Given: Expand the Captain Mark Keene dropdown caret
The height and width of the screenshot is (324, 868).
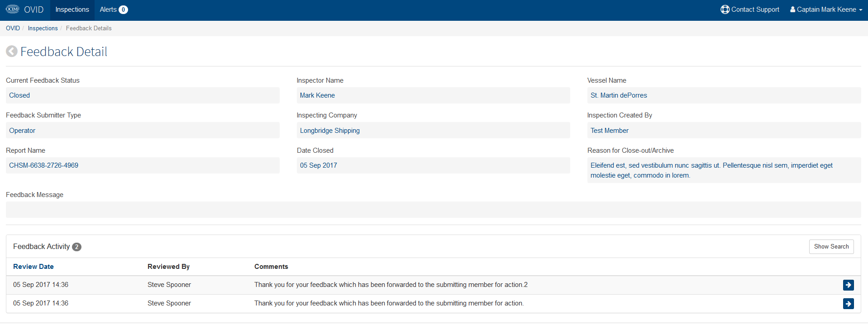Looking at the screenshot, I should pyautogui.click(x=860, y=10).
